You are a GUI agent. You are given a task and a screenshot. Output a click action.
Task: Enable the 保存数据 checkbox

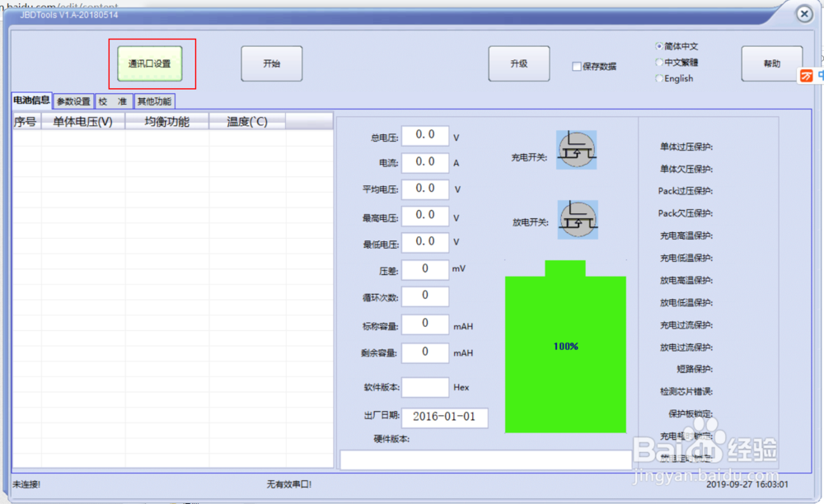tap(577, 66)
